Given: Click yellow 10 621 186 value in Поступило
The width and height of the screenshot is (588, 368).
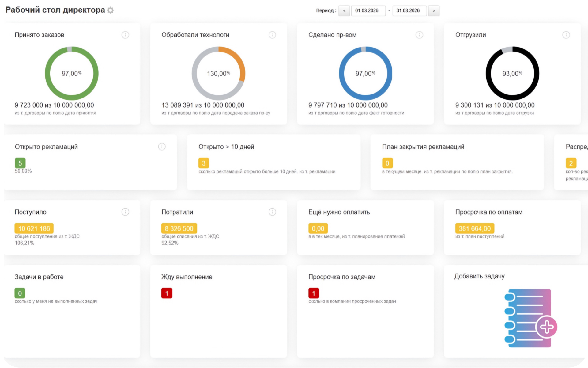Looking at the screenshot, I should (34, 228).
